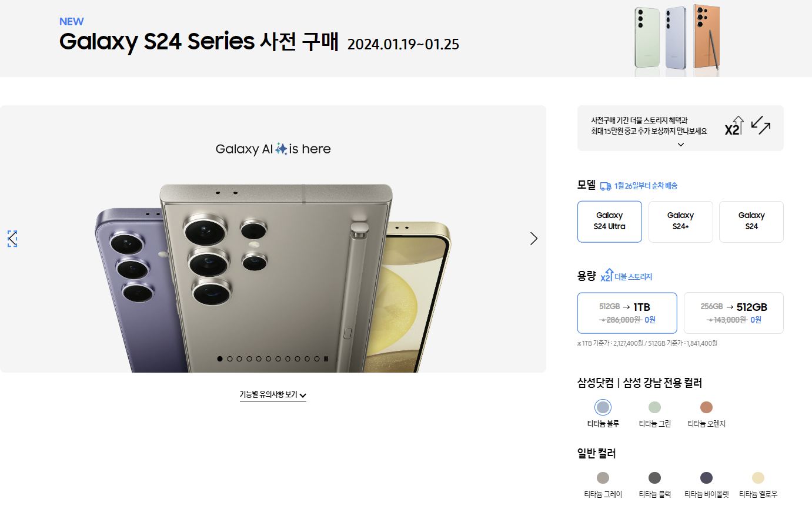Advance to the next carousel slide arrow
The image size is (812, 509).
[533, 239]
